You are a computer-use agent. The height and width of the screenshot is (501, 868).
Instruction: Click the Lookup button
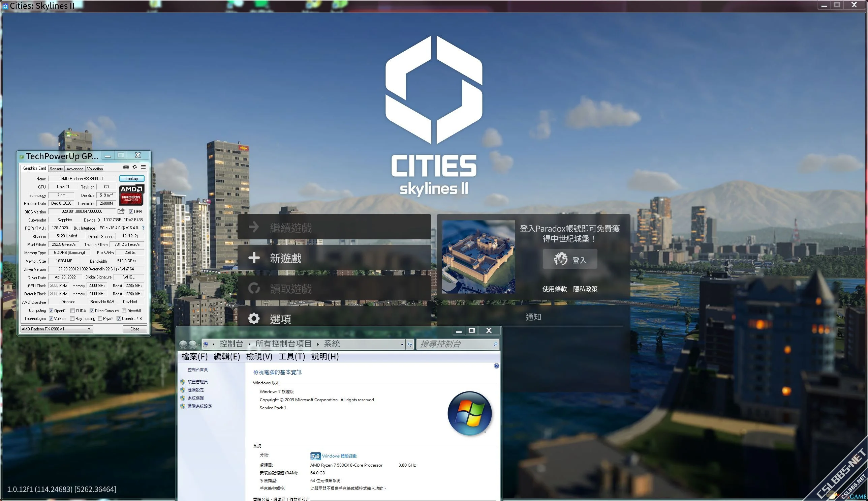pyautogui.click(x=131, y=179)
